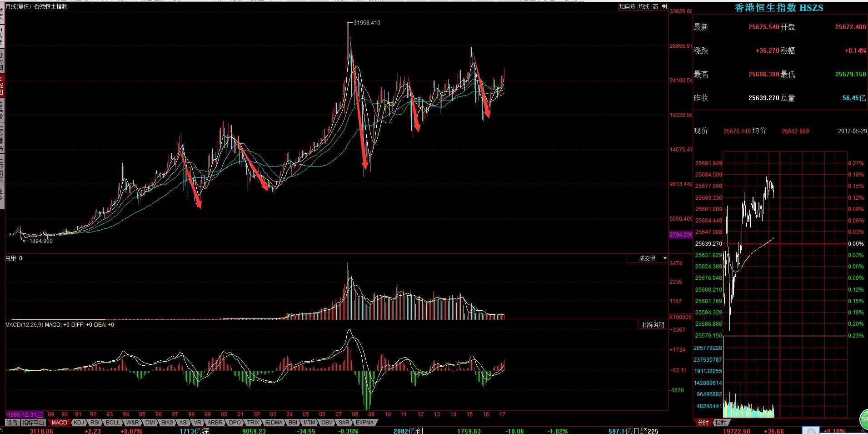Click the green floating 58 circle icon
The width and height of the screenshot is (868, 434).
863,418
